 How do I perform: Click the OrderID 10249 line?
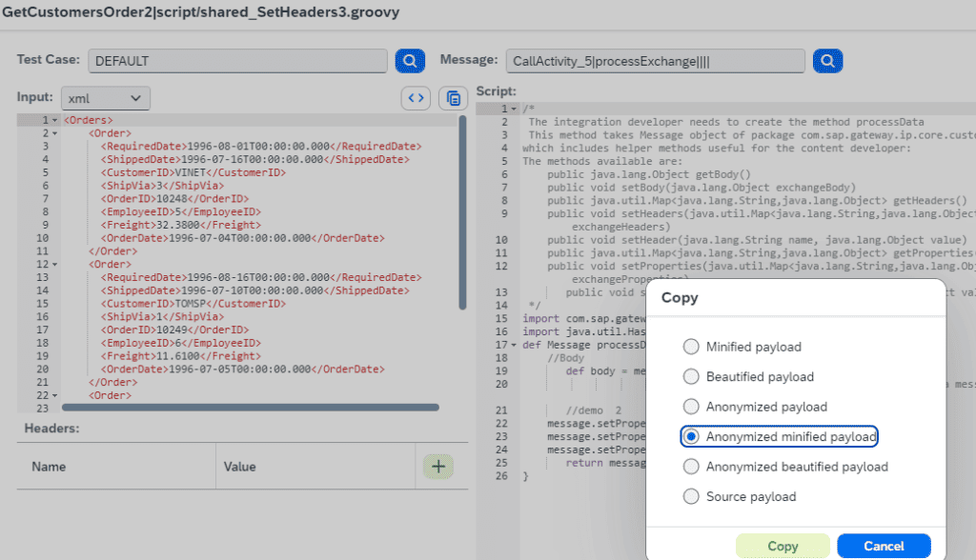(174, 330)
